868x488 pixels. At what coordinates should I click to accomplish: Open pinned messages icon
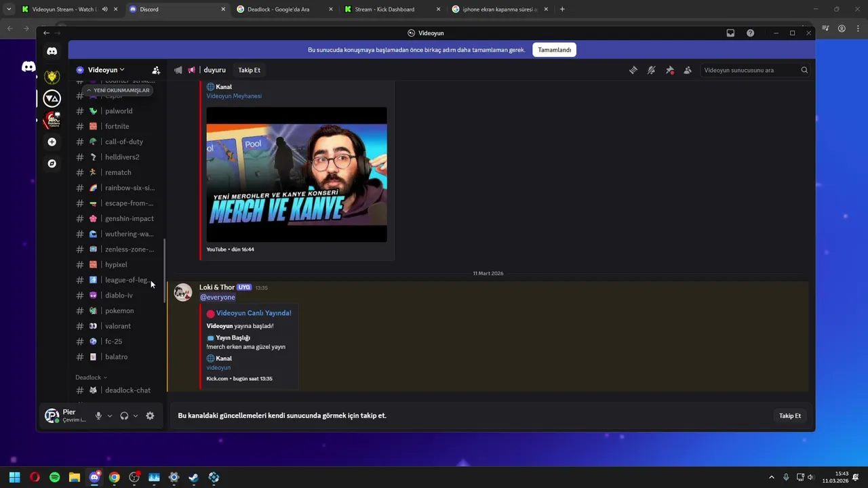click(x=670, y=70)
